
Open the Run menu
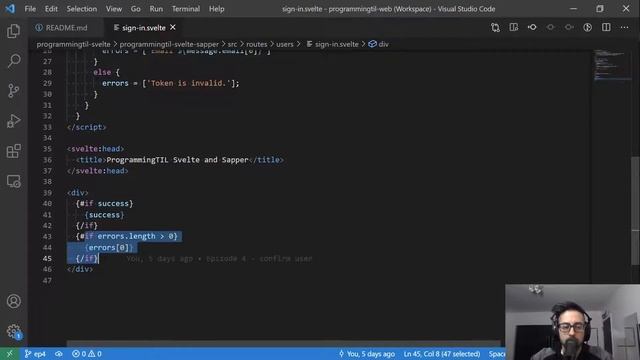coord(156,9)
